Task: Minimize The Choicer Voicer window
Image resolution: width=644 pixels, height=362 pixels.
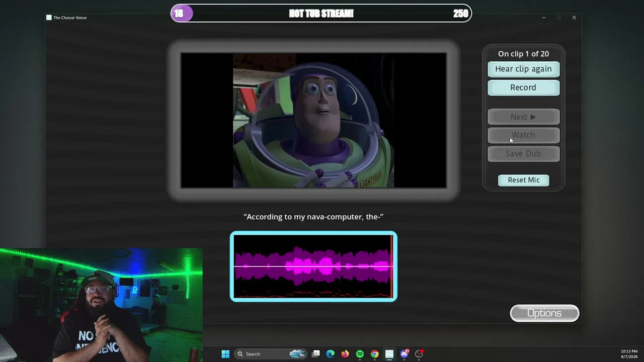Action: click(543, 18)
